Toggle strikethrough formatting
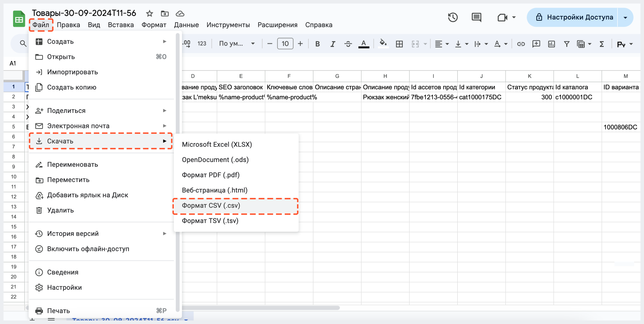This screenshot has width=644, height=324. [348, 44]
